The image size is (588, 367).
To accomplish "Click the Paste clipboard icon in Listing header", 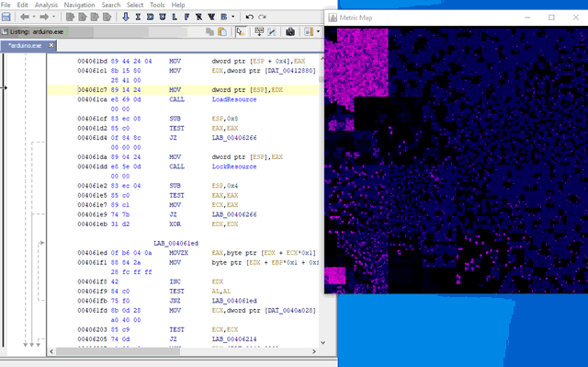I will click(222, 32).
